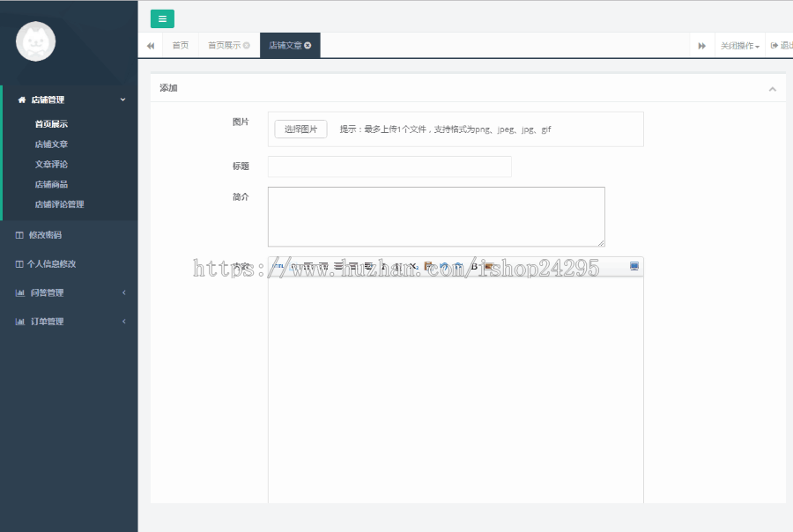
Task: Toggle bold formatting in the content editor
Action: click(x=476, y=266)
